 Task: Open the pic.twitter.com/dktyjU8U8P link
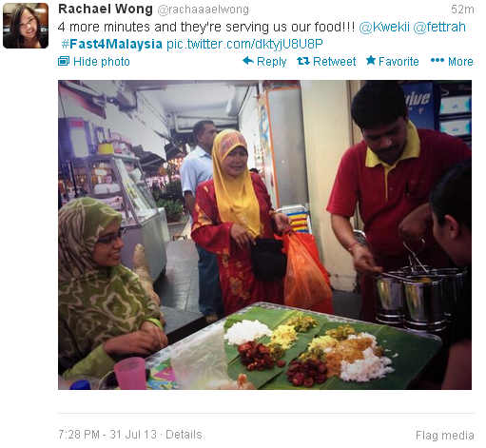(x=244, y=44)
